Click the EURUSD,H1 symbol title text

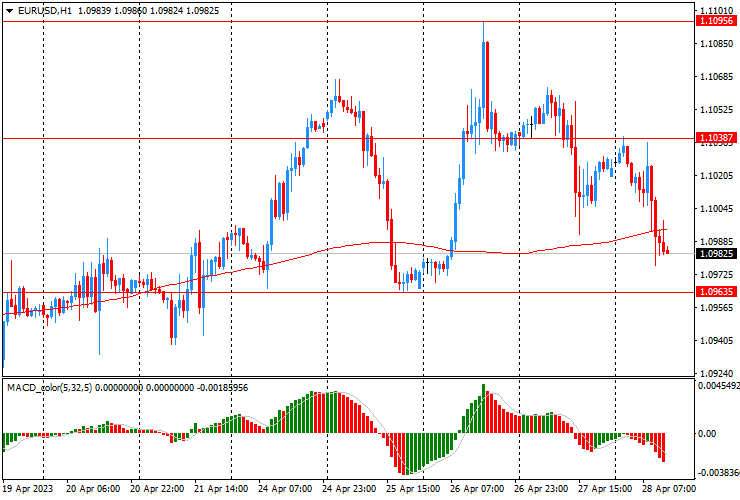tap(45, 10)
